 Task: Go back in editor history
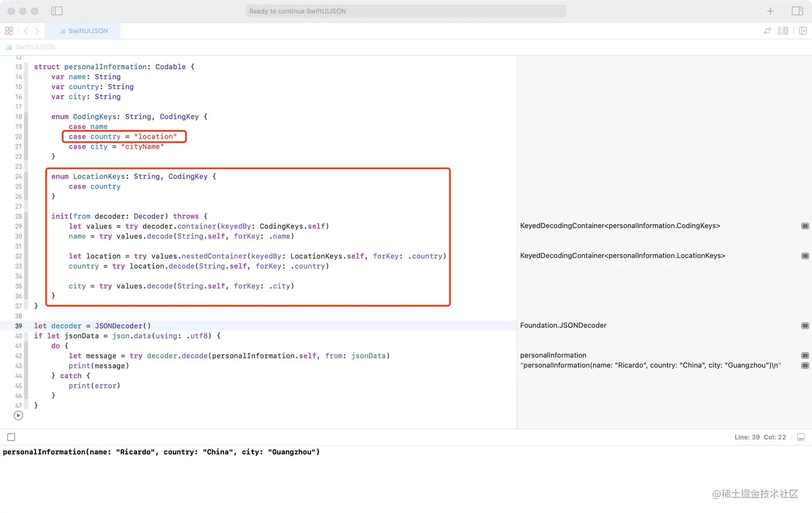pos(26,31)
